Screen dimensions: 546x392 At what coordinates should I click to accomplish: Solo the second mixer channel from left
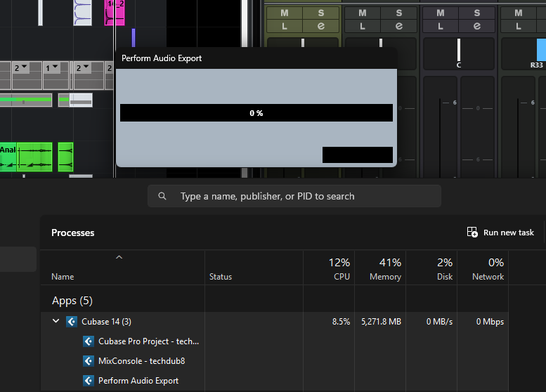(x=398, y=13)
